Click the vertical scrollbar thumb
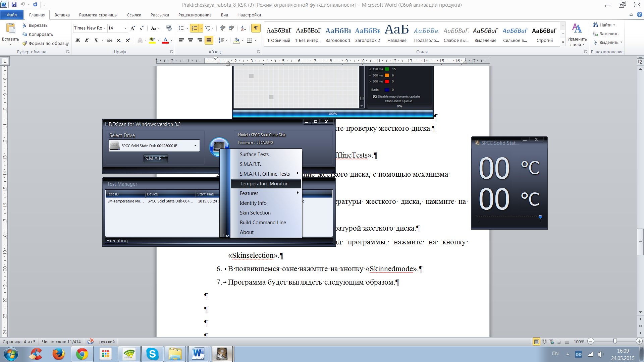Viewport: 644px width, 362px height. pyautogui.click(x=640, y=242)
